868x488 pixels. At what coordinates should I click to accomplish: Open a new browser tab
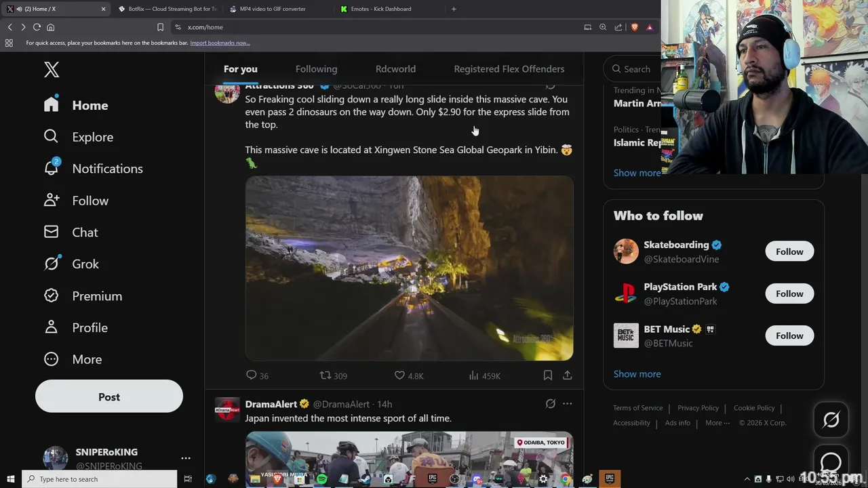454,9
